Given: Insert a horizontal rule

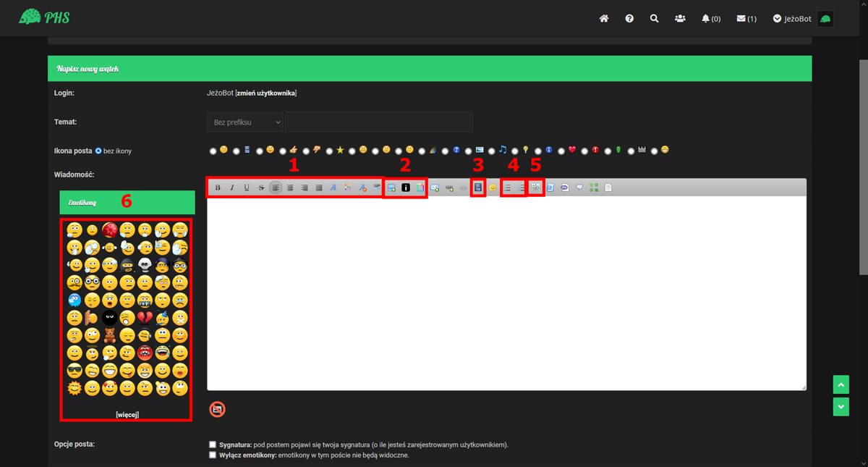Looking at the screenshot, I should 377,188.
